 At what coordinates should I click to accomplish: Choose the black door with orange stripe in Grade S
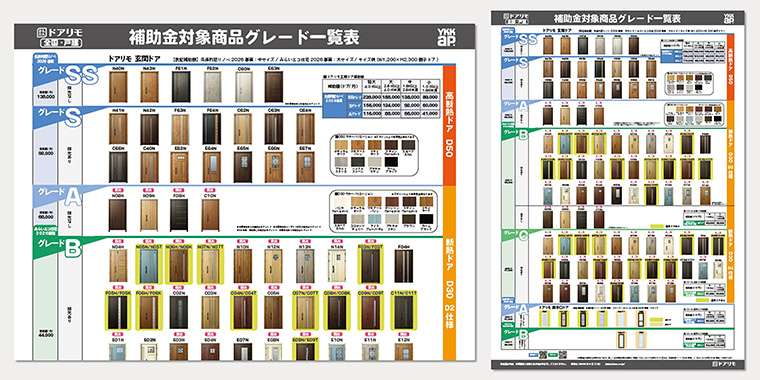tap(212, 129)
